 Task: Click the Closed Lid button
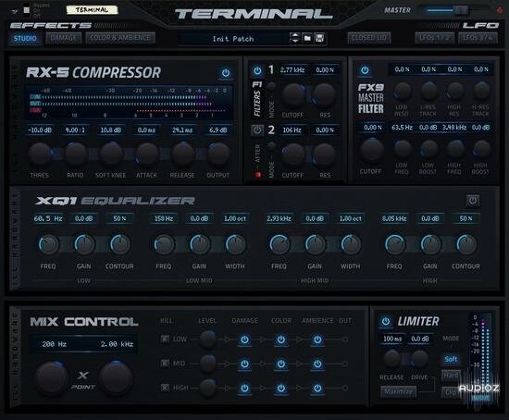tap(369, 38)
